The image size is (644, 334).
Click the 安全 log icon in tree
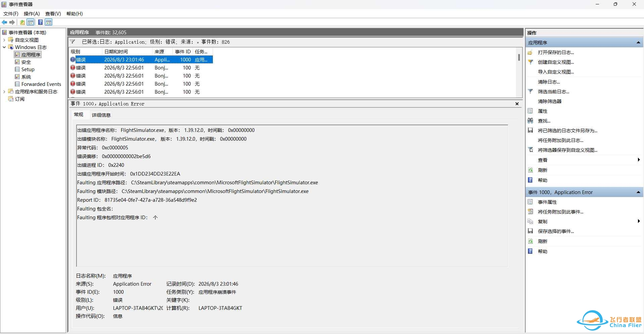[x=17, y=62]
